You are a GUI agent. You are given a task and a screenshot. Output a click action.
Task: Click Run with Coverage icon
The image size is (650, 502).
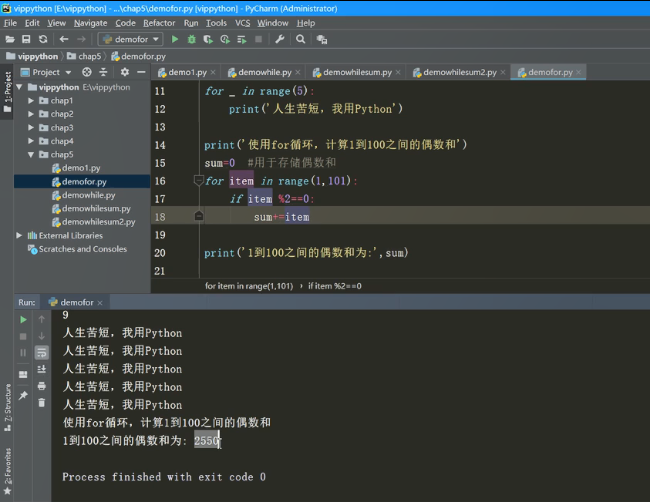point(208,39)
